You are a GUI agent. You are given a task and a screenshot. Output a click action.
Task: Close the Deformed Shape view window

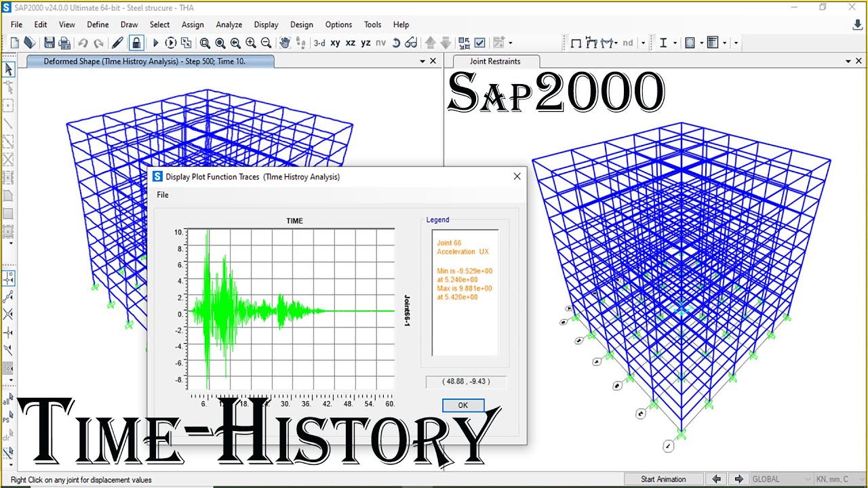click(433, 61)
